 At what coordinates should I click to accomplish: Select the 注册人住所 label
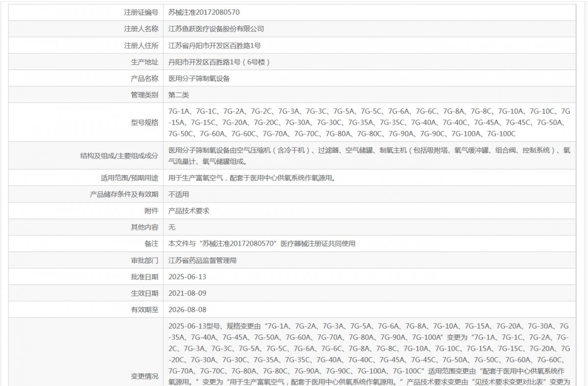pos(141,46)
